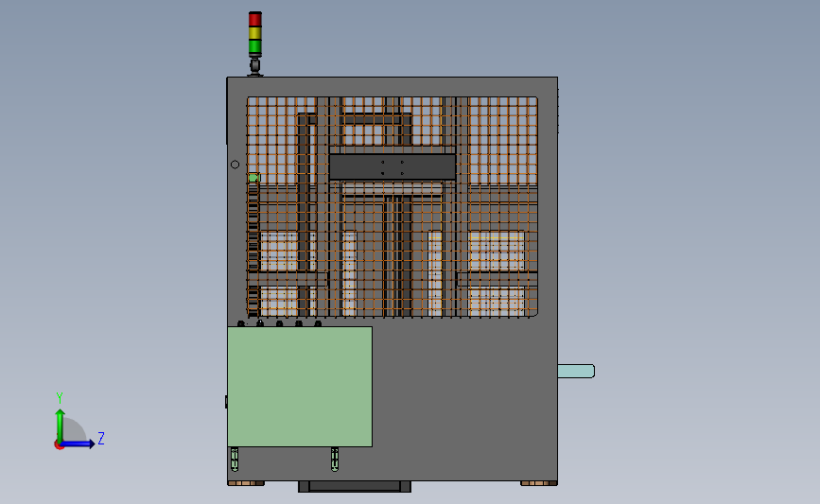Select the red segment of the signal tower light

pyautogui.click(x=254, y=19)
